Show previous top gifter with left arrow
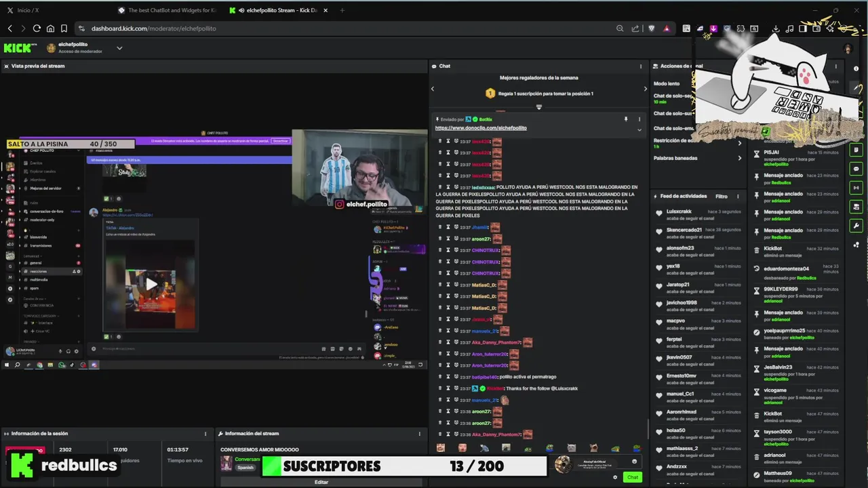This screenshot has width=868, height=488. coord(433,89)
